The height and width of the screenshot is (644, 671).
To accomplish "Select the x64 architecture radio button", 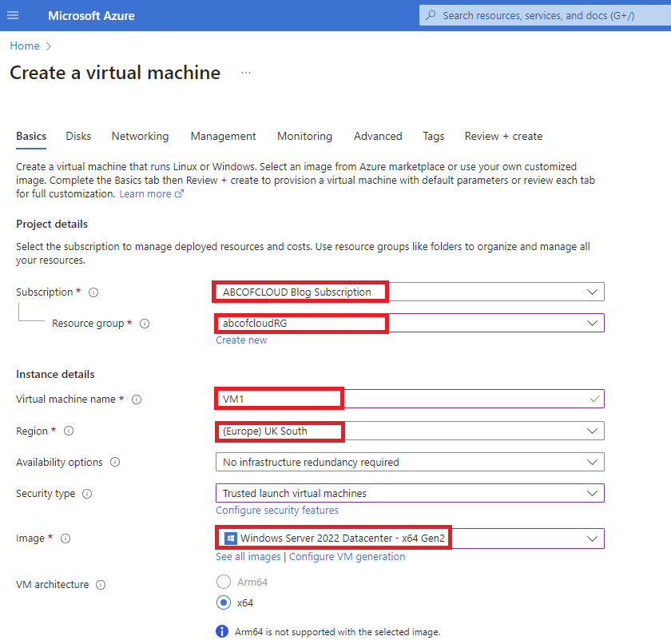I will click(x=224, y=602).
